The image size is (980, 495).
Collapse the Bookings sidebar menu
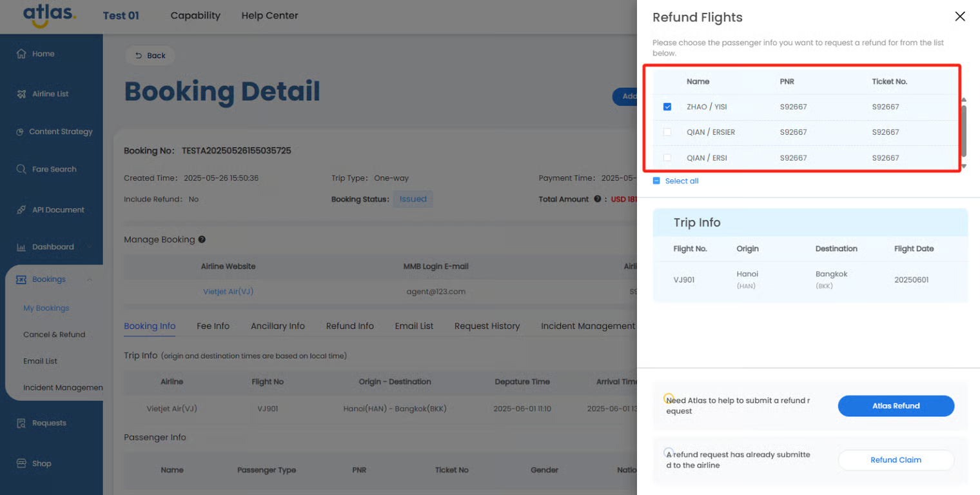[x=90, y=279]
